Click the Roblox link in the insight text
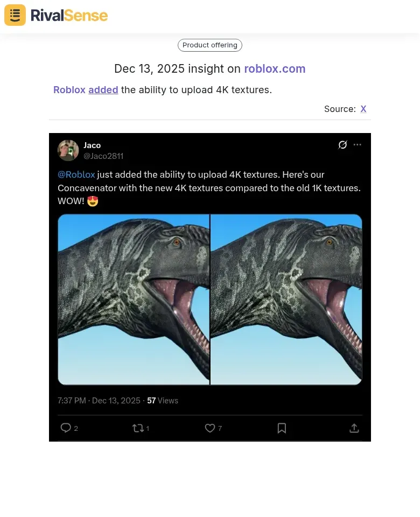 tap(69, 90)
